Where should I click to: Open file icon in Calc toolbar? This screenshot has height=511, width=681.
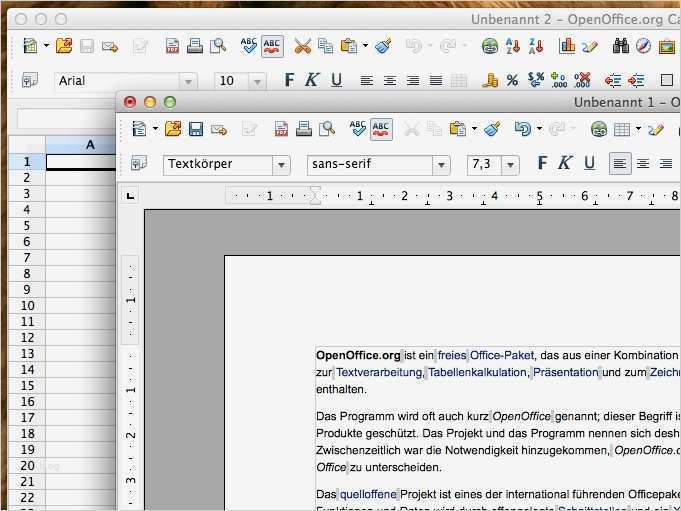pos(64,46)
